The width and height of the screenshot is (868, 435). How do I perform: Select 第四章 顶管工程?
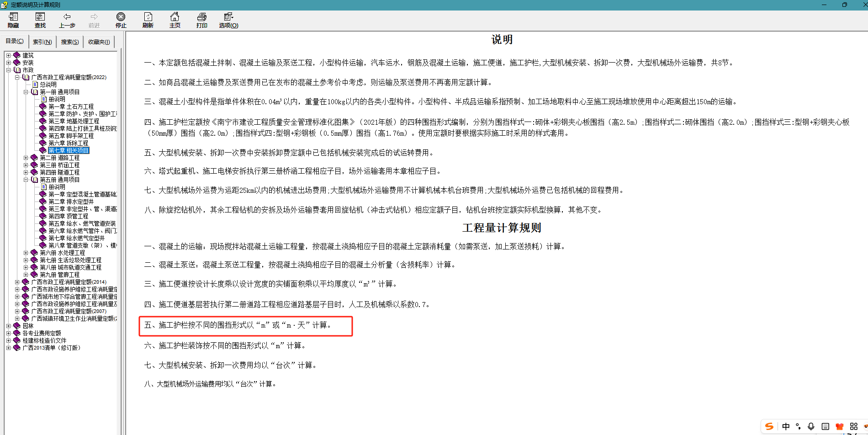pyautogui.click(x=68, y=216)
